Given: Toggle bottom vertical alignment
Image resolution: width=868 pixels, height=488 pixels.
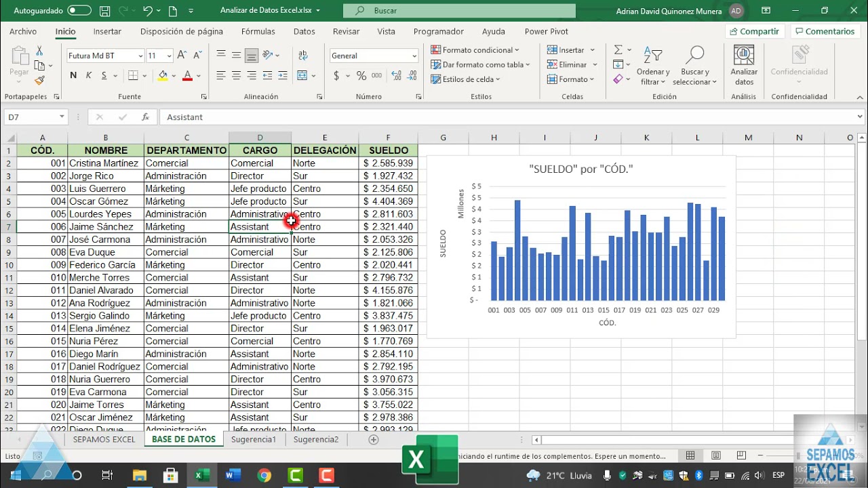Looking at the screenshot, I should [252, 55].
